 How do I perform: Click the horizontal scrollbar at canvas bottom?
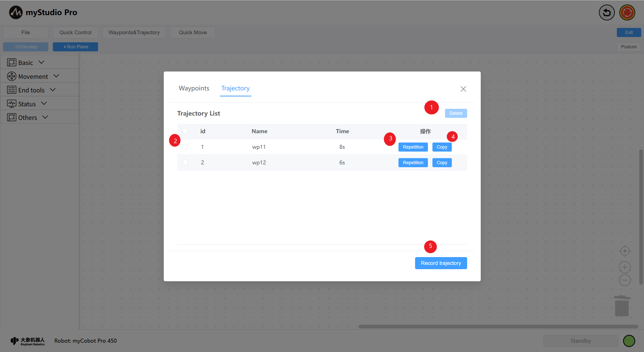(x=498, y=327)
